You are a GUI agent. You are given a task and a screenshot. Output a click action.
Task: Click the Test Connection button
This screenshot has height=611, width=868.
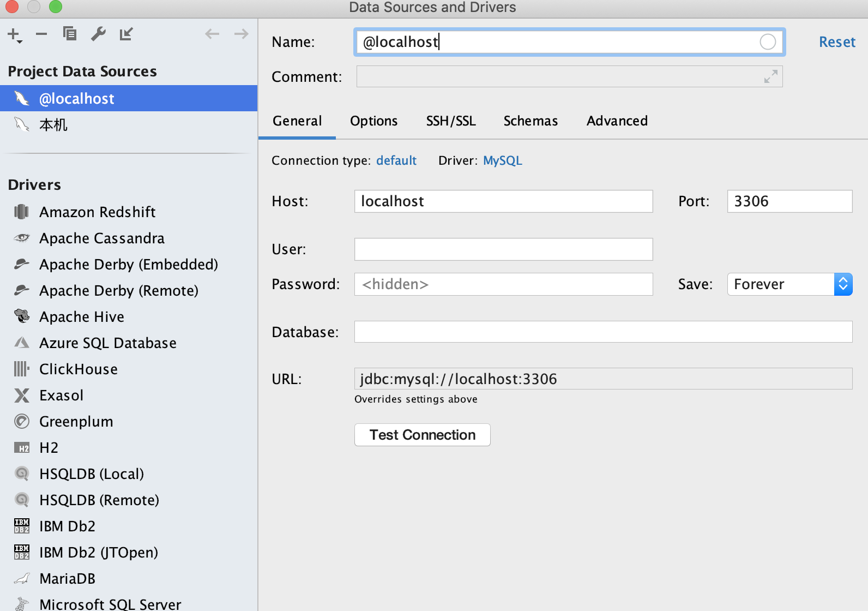click(423, 435)
